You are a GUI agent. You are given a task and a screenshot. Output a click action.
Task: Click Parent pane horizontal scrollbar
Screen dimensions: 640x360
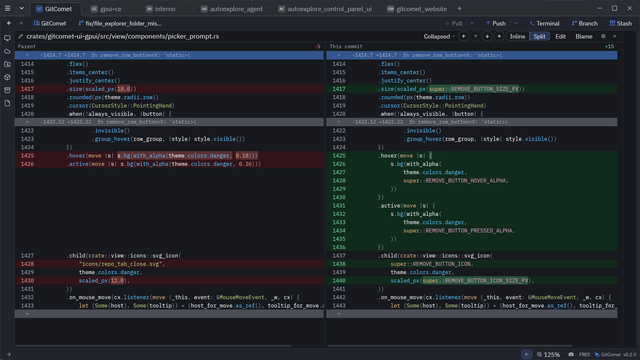pos(153,346)
